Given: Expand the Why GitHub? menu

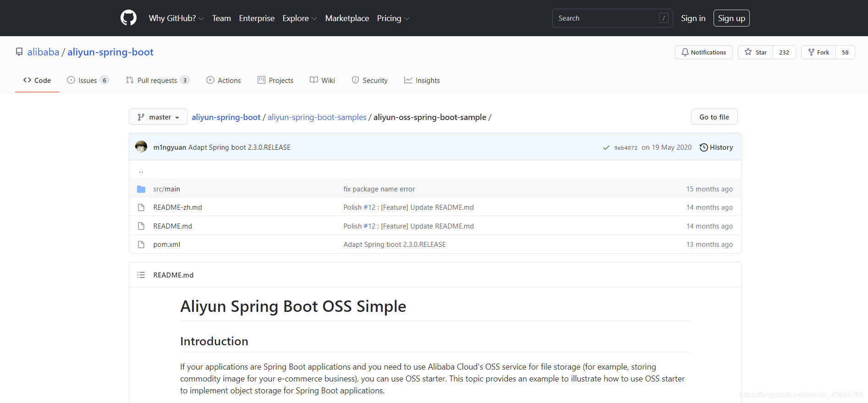Looking at the screenshot, I should click(x=176, y=18).
